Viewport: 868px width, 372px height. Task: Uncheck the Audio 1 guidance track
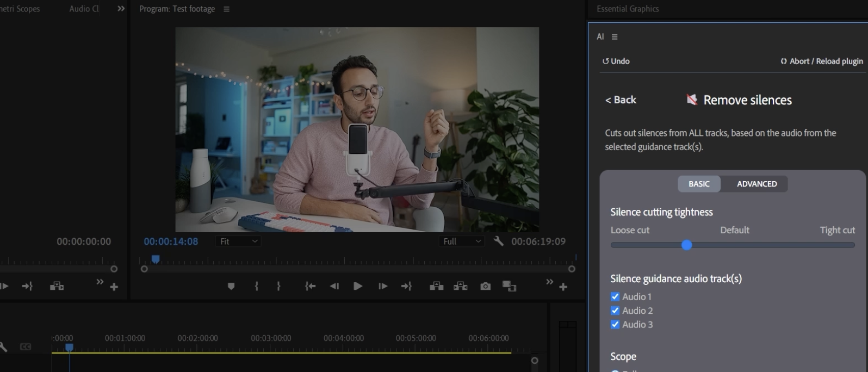tap(615, 296)
